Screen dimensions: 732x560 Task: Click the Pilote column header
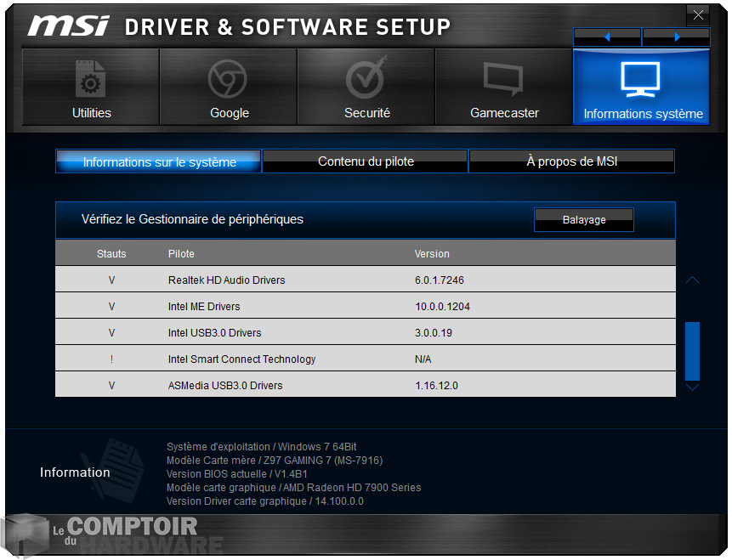click(181, 253)
